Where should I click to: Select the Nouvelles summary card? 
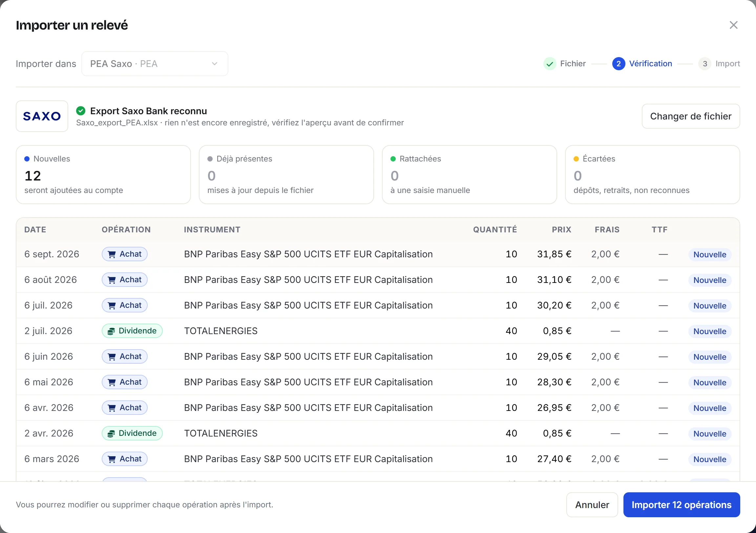tap(103, 175)
